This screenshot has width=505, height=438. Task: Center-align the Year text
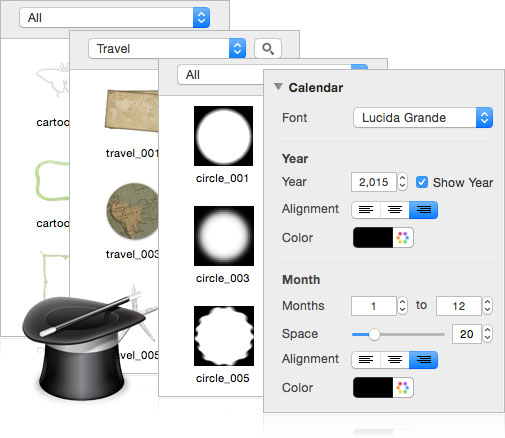[395, 210]
